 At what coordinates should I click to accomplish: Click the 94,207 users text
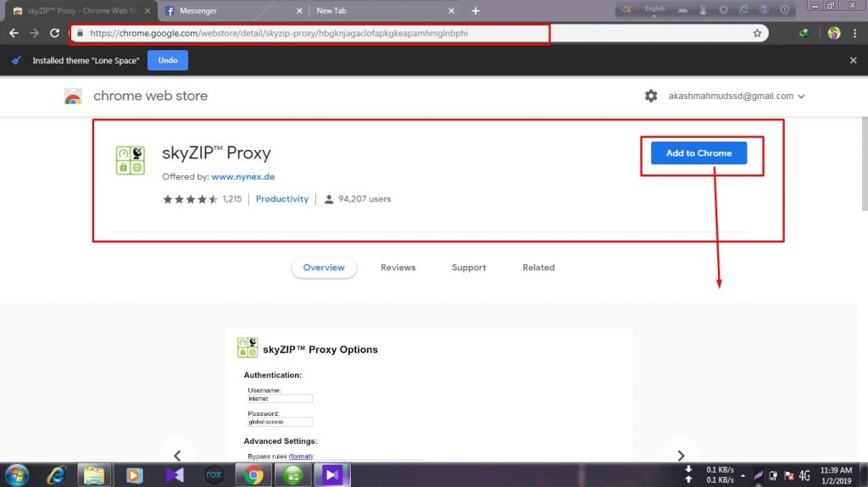click(364, 199)
